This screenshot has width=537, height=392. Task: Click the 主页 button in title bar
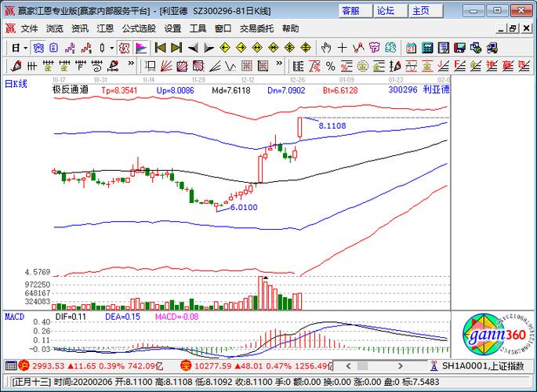[426, 11]
